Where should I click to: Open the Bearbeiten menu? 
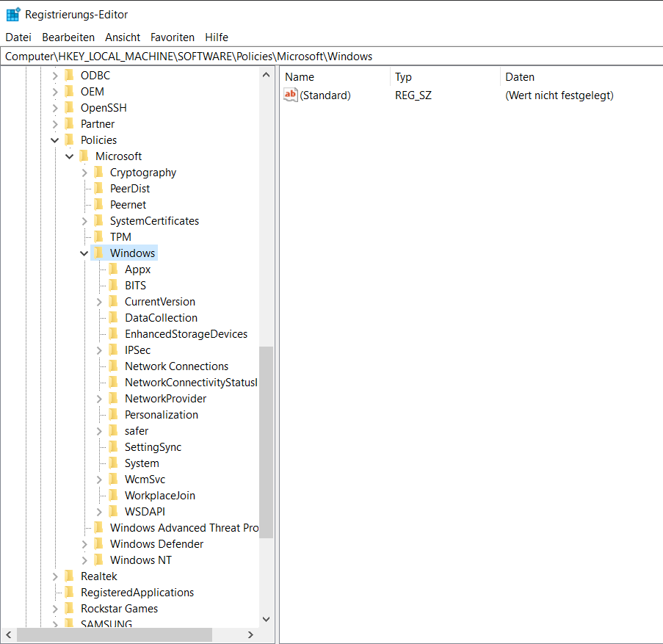coord(68,37)
